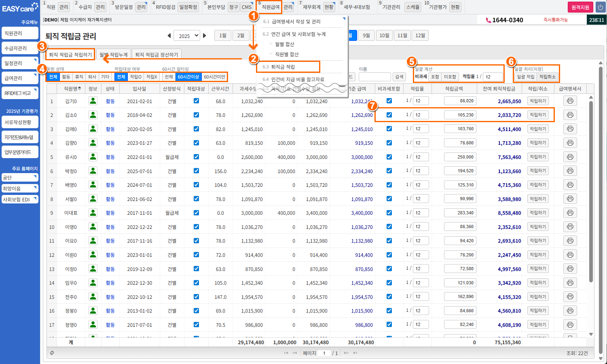This screenshot has width=607, height=364.
Task: Open the 2025 year dropdown
Action: tap(186, 36)
